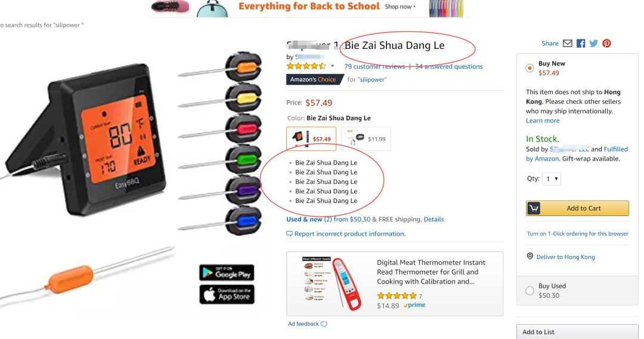Open 34 answered questions link
The height and width of the screenshot is (339, 644).
click(x=449, y=66)
